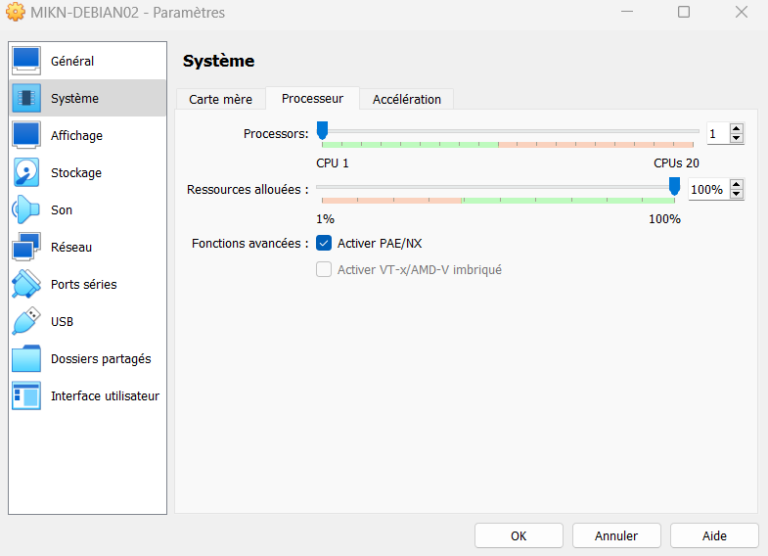This screenshot has height=556, width=768.
Task: Click the VirtualBox gear icon in title bar
Action: click(15, 12)
